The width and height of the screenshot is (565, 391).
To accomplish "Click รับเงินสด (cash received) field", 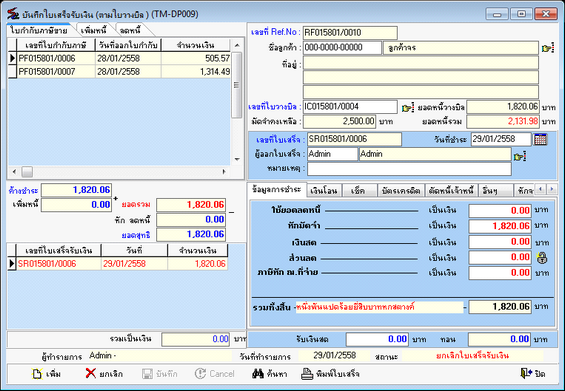I will coord(377,339).
